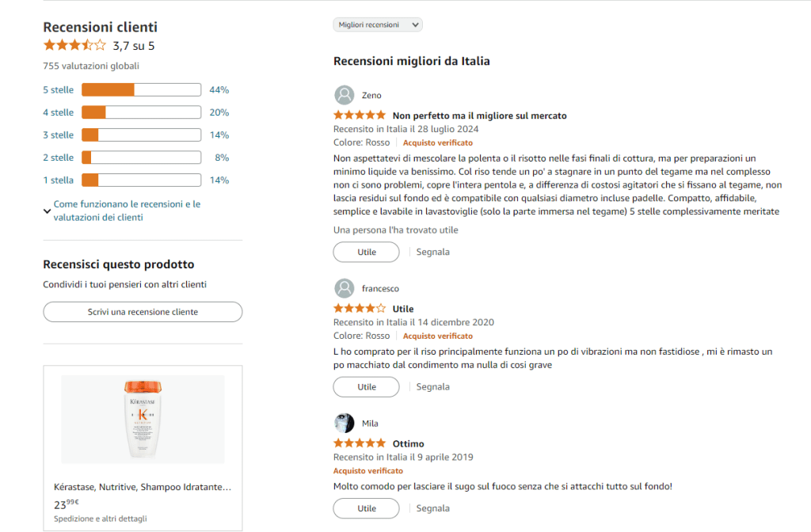The height and width of the screenshot is (532, 811).
Task: Click Segnala on francesco's review
Action: (433, 387)
